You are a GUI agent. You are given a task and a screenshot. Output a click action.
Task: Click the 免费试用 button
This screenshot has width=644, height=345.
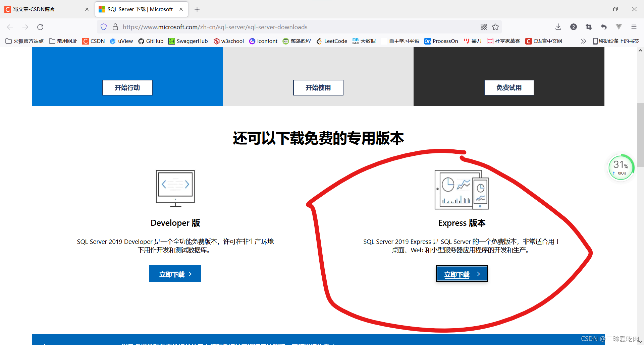(509, 87)
